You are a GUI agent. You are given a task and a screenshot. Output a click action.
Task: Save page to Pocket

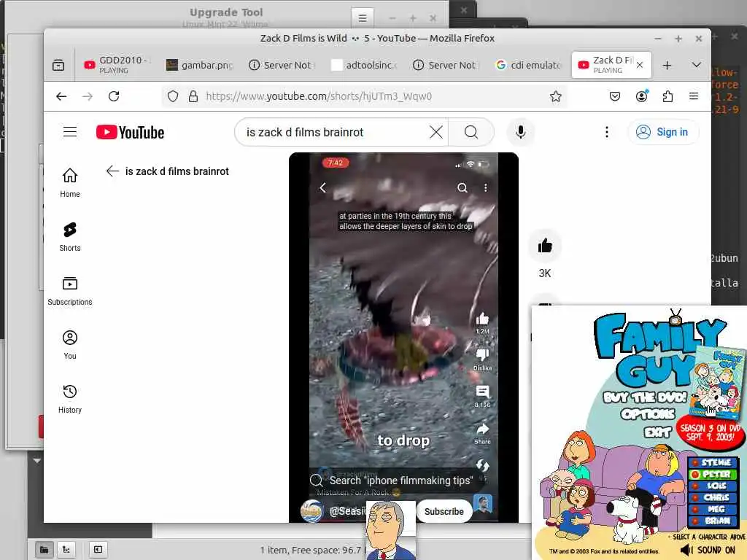(615, 96)
